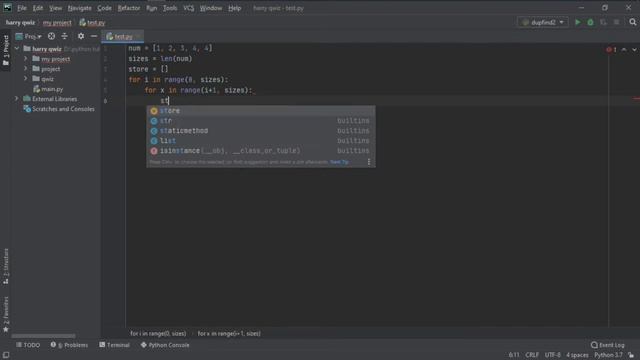
Task: Open the Navigate menu
Action: point(80,8)
